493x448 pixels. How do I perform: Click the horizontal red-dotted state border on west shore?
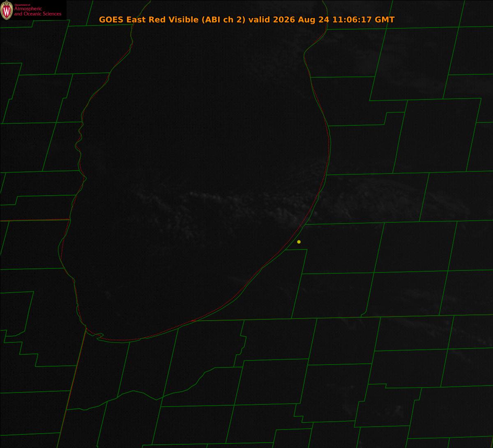click(x=35, y=220)
